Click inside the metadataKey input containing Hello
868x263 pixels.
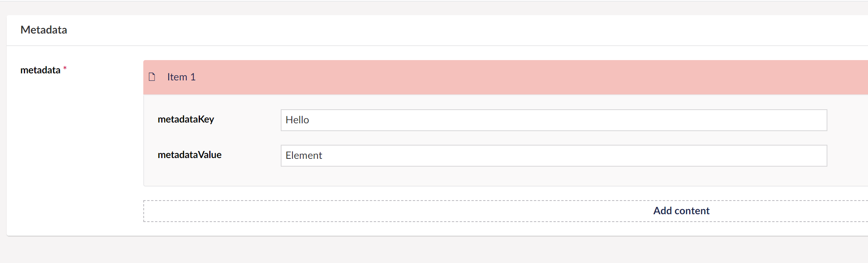(x=547, y=120)
